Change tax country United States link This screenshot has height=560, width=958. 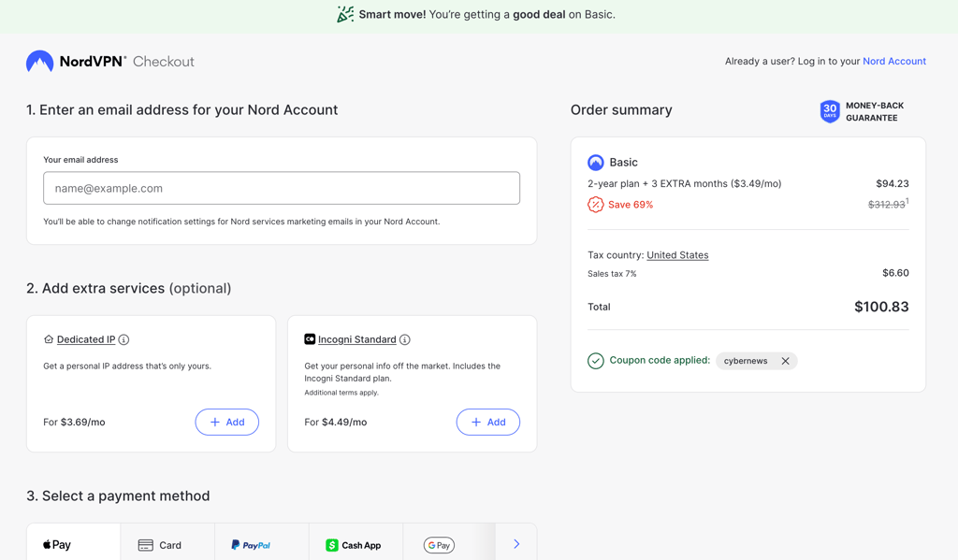click(x=677, y=255)
